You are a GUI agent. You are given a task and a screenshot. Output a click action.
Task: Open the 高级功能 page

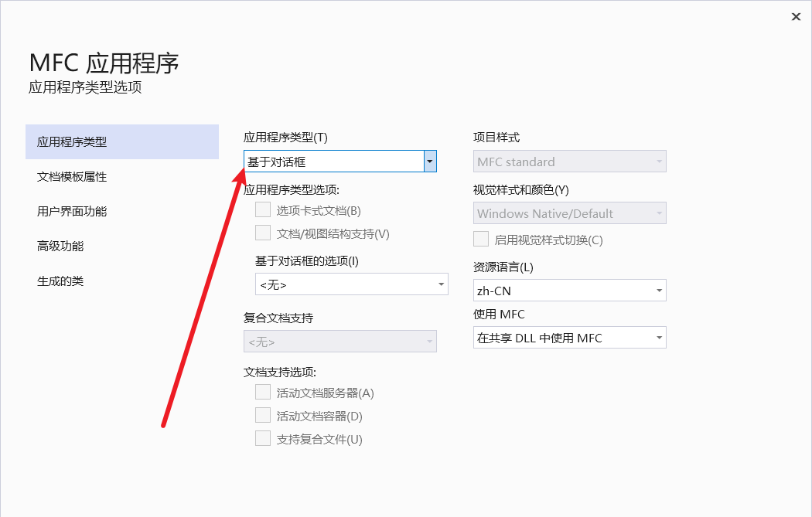[x=60, y=247]
